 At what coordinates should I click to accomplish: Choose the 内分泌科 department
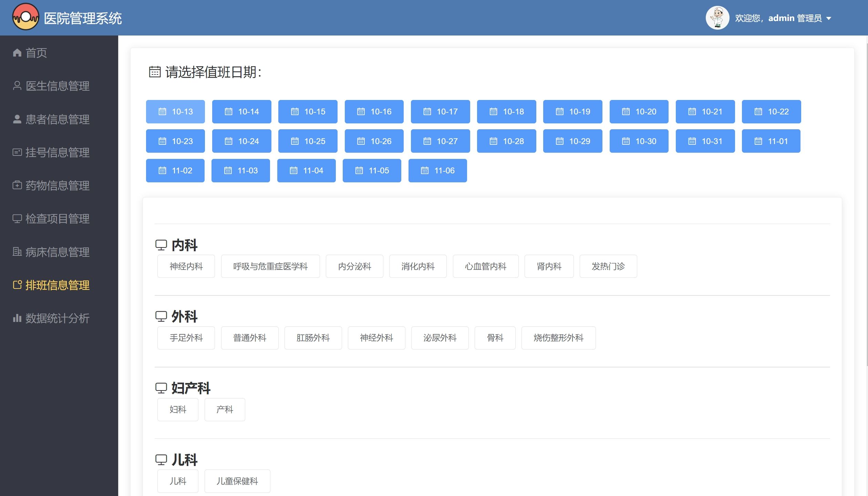354,266
